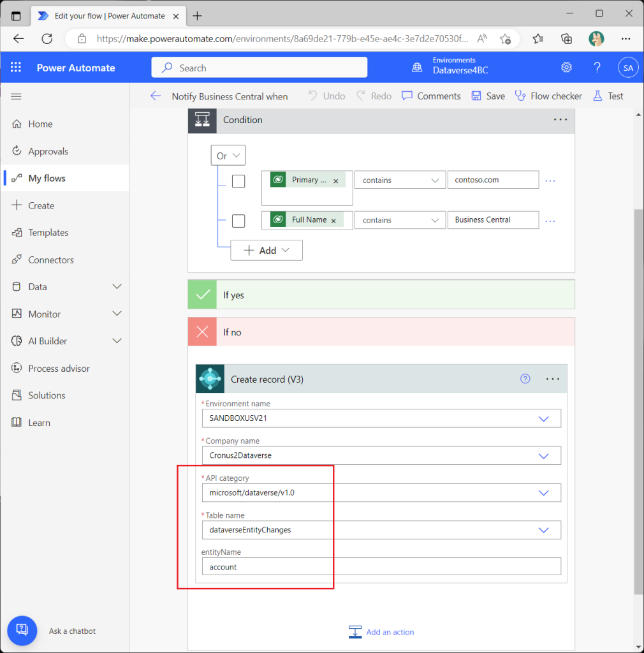Click the vertical scrollbar on the flow canvas
This screenshot has width=644, height=653.
pyautogui.click(x=638, y=402)
